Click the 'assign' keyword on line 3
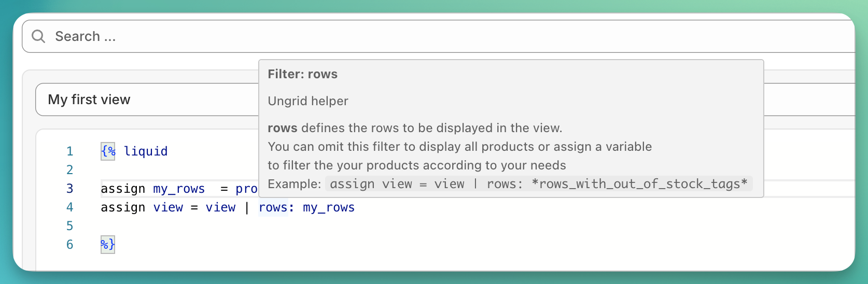 [x=123, y=189]
